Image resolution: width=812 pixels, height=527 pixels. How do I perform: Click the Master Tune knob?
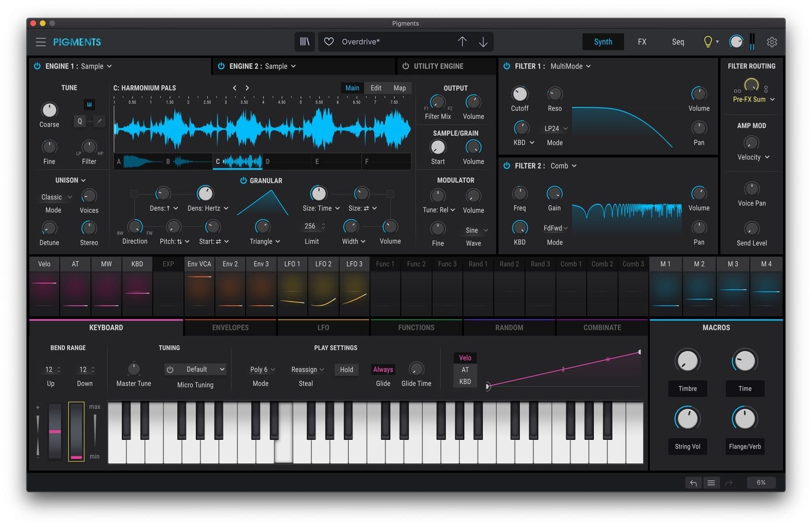tap(133, 369)
